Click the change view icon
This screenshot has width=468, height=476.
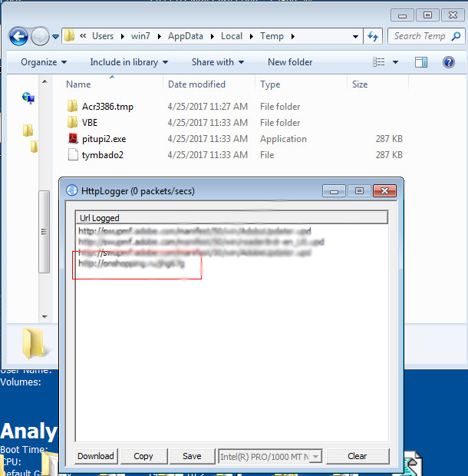coord(379,62)
